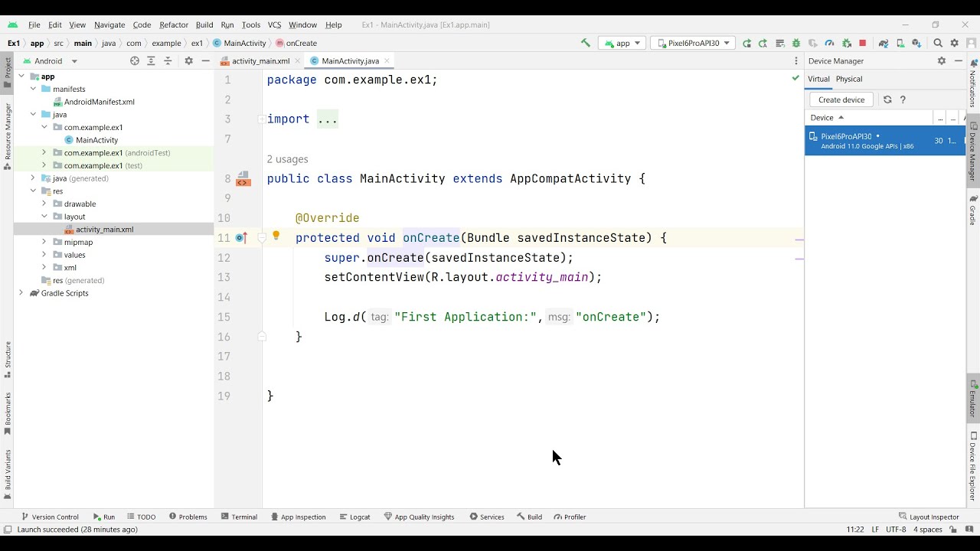
Task: Click the Apply Changes and Restart Activity icon
Action: pyautogui.click(x=746, y=43)
